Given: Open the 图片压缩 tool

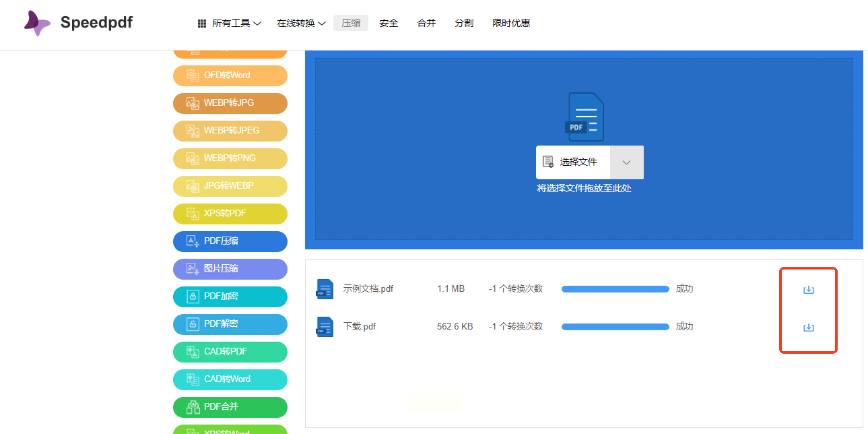Looking at the screenshot, I should pyautogui.click(x=230, y=269).
